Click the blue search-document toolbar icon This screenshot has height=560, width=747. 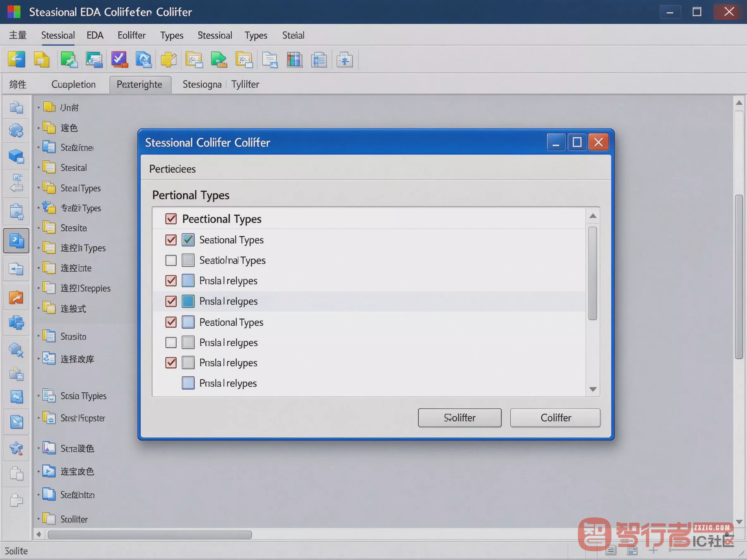click(x=143, y=59)
